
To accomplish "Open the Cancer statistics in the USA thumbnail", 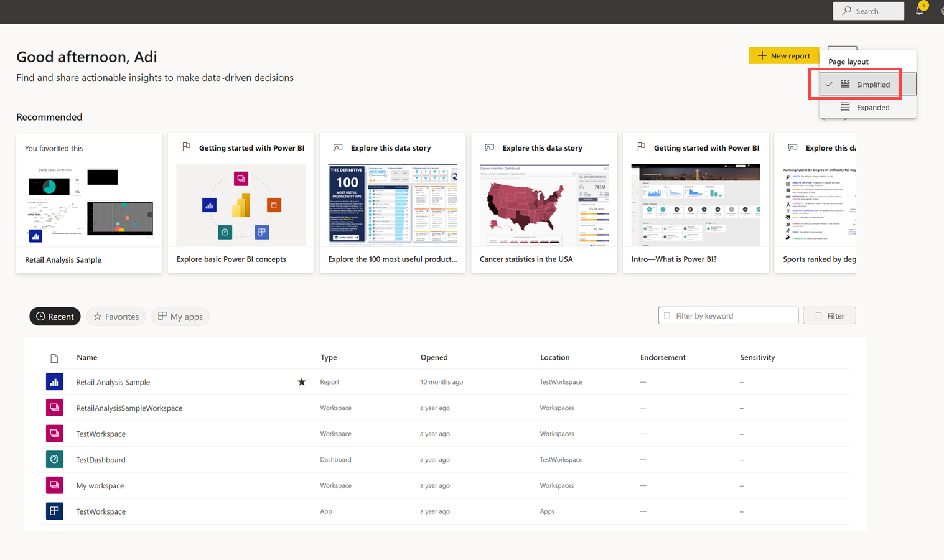I will [x=544, y=205].
